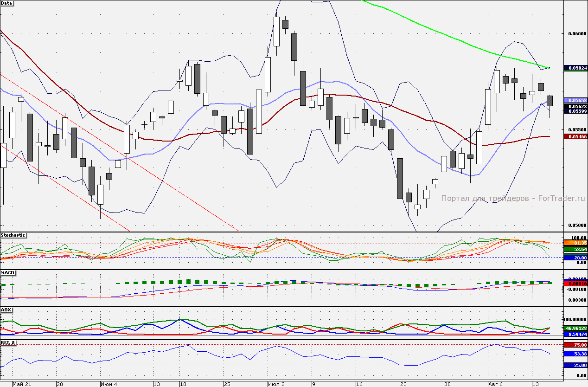
Task: Click the Stochastic 20.00 level tag
Action: pyautogui.click(x=575, y=258)
